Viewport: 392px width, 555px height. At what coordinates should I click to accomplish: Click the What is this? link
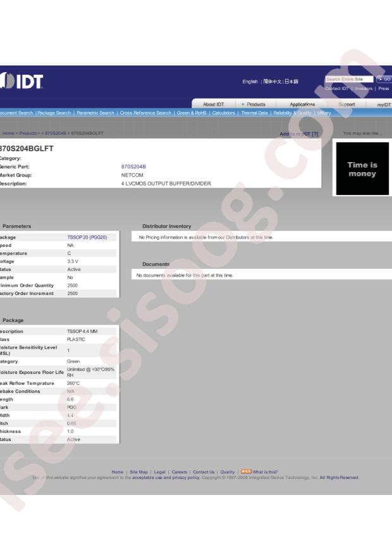[265, 472]
